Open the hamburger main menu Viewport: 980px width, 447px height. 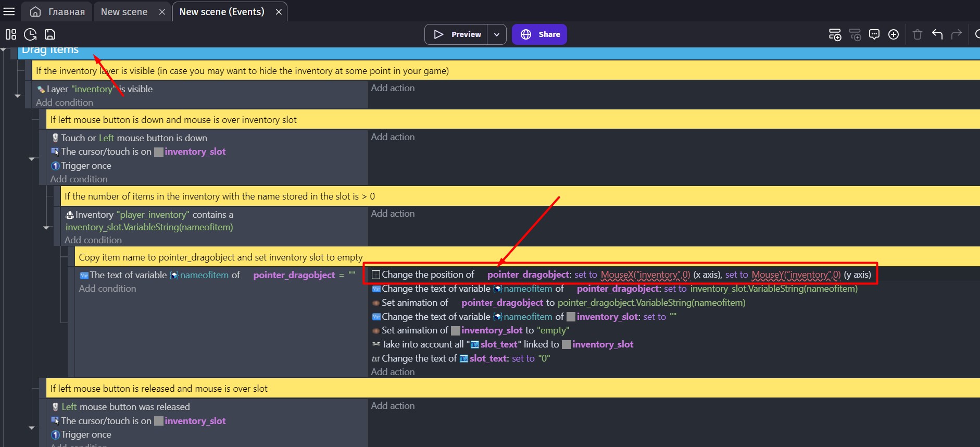9,11
